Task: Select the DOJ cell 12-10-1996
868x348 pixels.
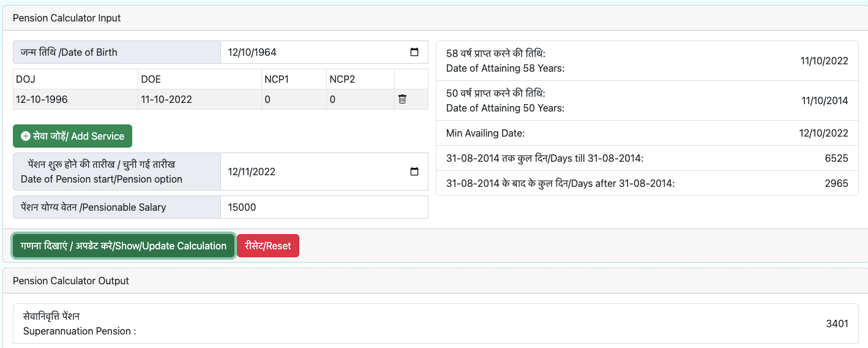Action: coord(42,99)
